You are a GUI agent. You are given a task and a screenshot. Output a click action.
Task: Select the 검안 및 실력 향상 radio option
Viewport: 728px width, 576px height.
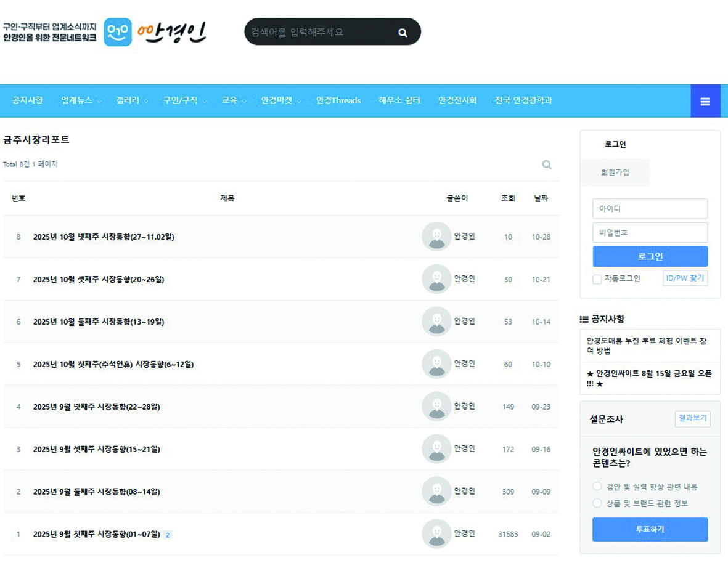(597, 487)
